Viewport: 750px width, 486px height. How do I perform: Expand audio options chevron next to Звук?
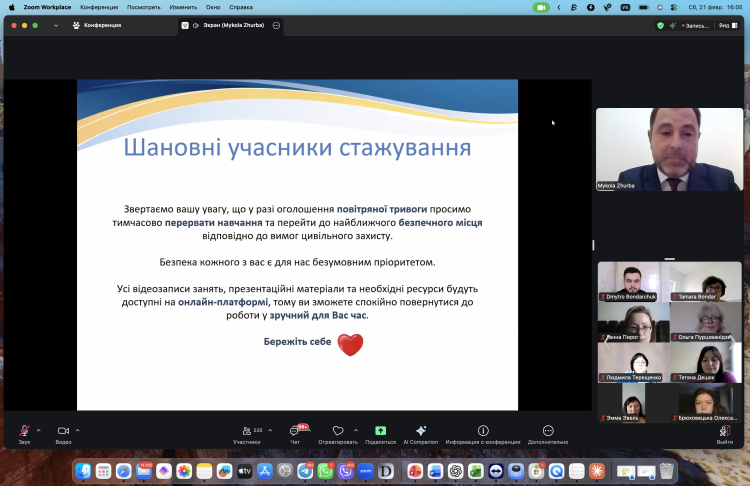[x=39, y=430]
